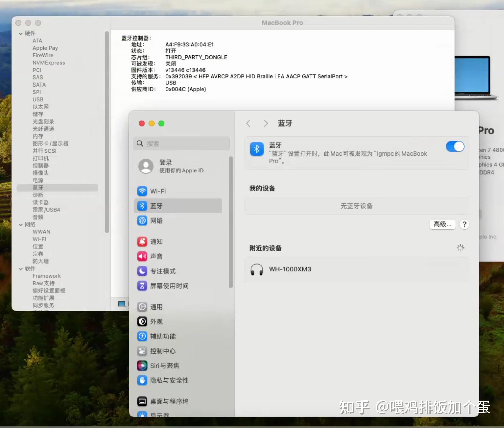
Task: Select 内存 in hardware list
Action: pyautogui.click(x=38, y=136)
